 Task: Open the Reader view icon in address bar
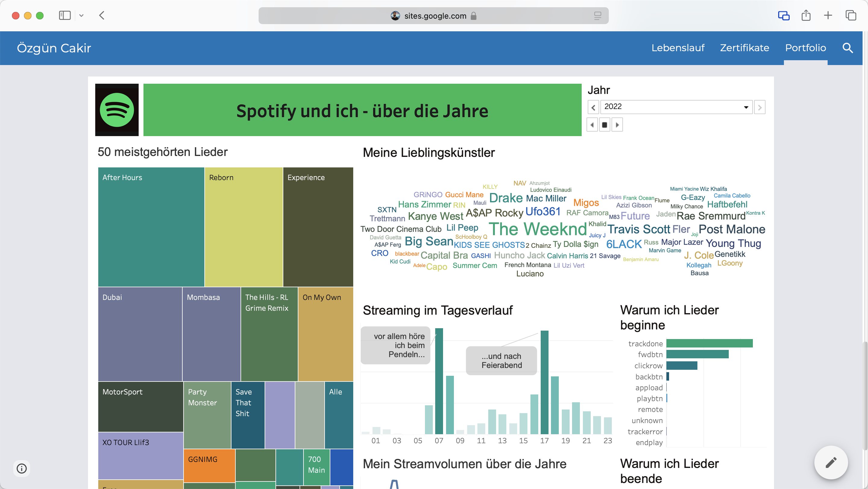tap(597, 15)
